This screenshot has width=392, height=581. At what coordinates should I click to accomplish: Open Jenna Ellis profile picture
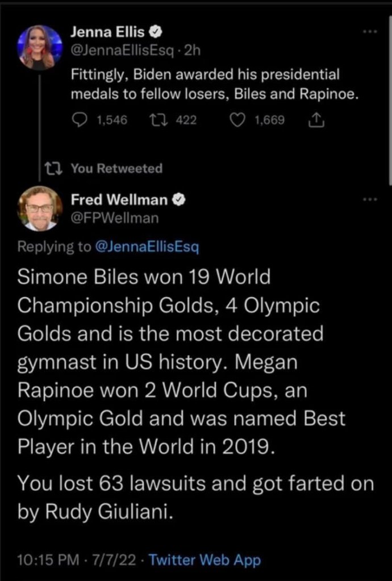39,47
